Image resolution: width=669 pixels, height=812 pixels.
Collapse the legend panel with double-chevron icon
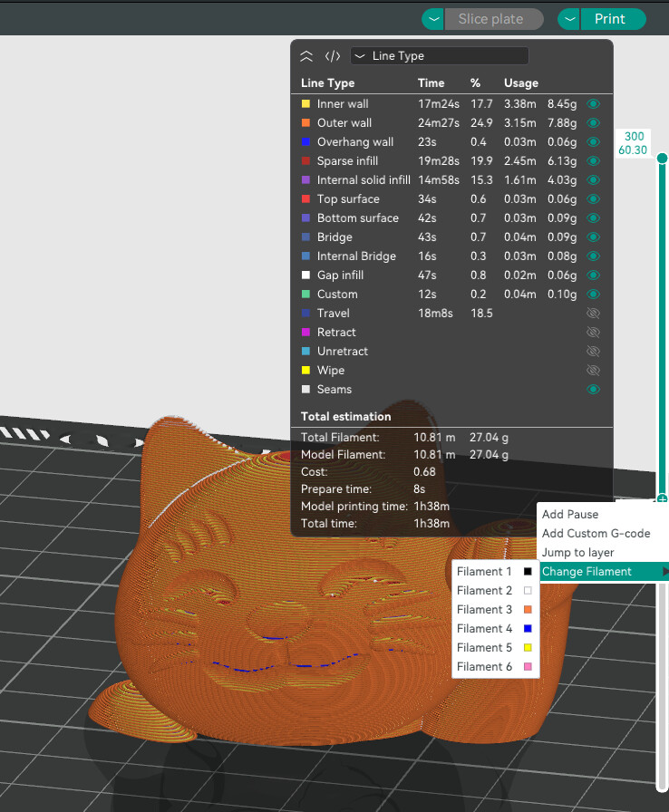[x=306, y=56]
